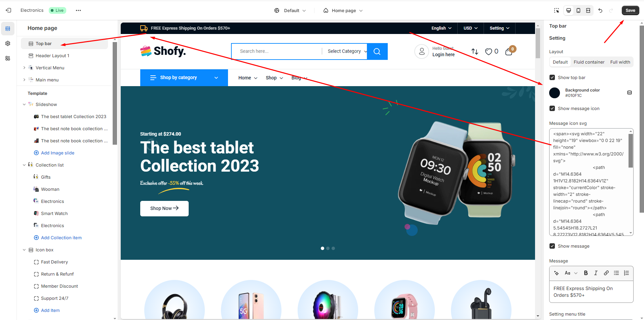Toggle Show message icon checkbox

click(x=552, y=108)
